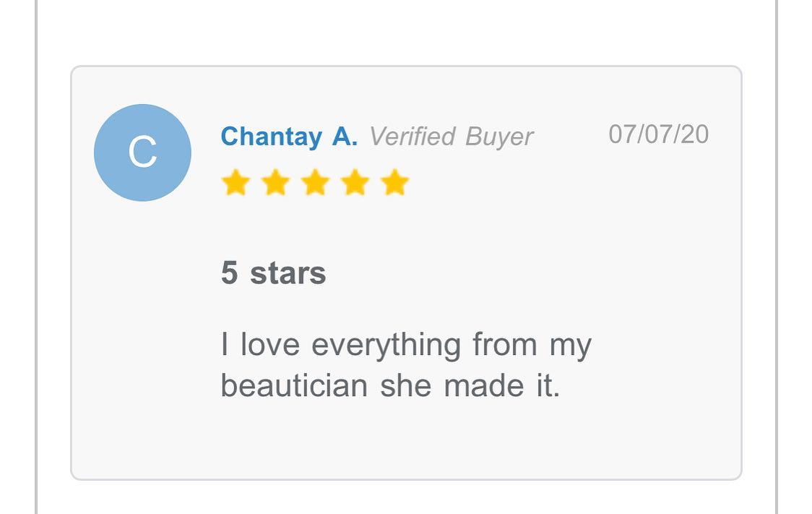Click the Verified Buyer label
Image resolution: width=812 pixels, height=514 pixels.
tap(451, 136)
